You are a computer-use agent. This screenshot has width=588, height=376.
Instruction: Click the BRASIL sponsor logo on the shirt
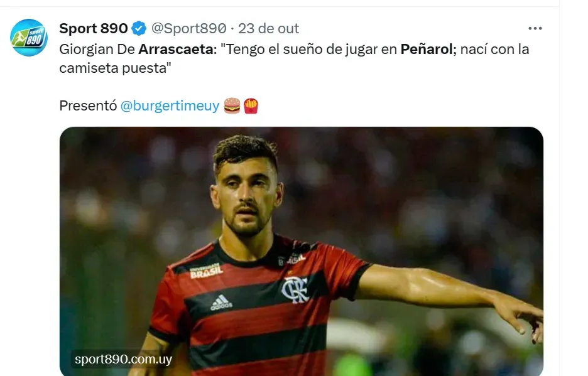tap(206, 271)
